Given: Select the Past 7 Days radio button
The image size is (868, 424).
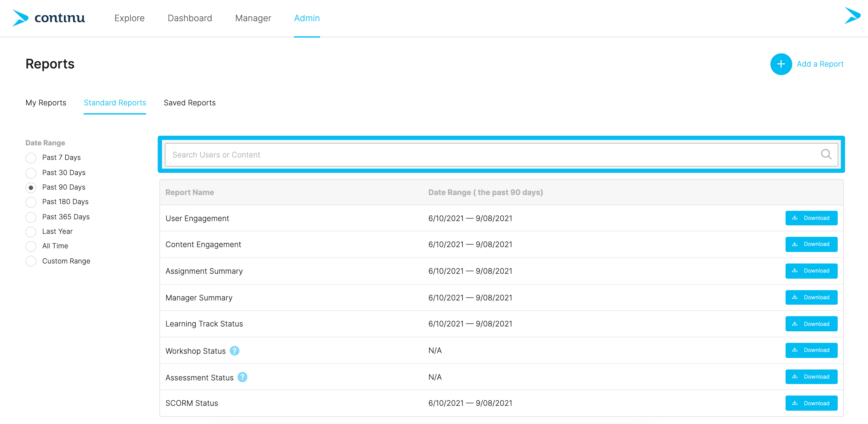Looking at the screenshot, I should (31, 157).
